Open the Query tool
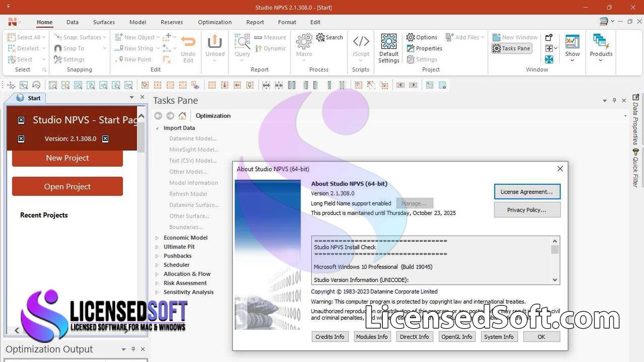 coord(242,42)
